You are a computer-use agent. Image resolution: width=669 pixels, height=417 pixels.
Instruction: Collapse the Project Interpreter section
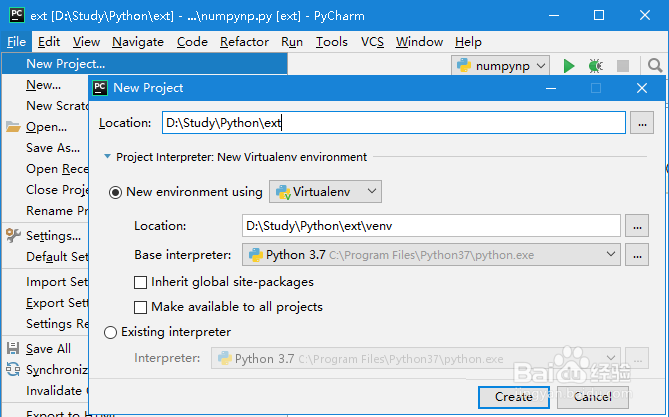(107, 157)
